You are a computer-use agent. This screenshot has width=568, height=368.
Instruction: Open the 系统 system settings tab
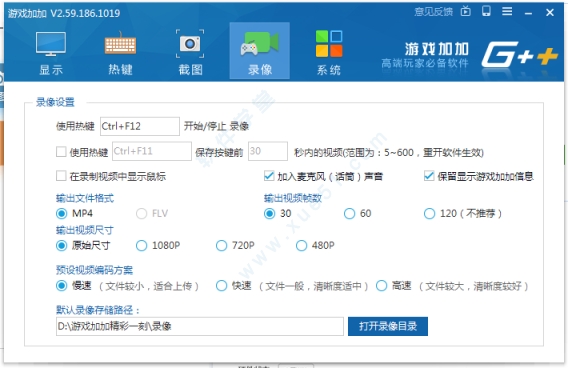(x=329, y=53)
